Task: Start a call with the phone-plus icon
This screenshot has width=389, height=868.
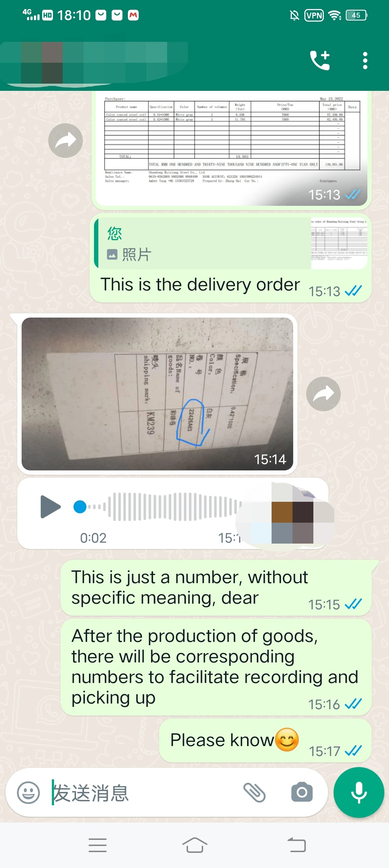Action: click(x=320, y=60)
